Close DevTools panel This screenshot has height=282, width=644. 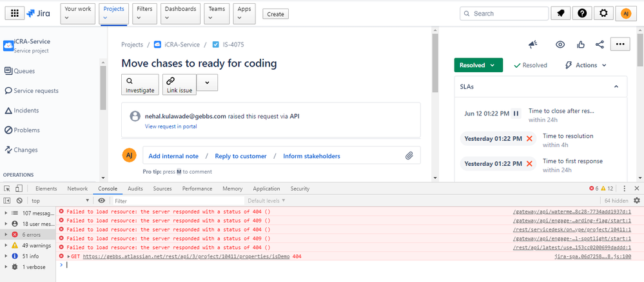637,188
